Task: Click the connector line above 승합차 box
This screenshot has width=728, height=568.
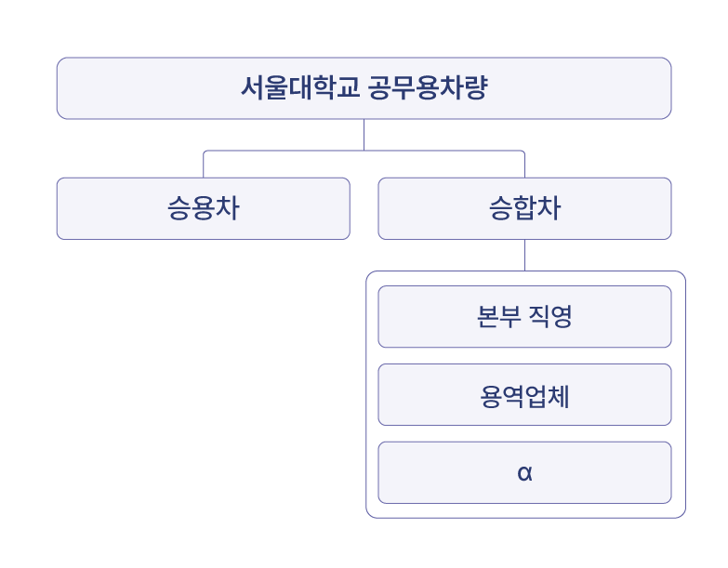Action: (524, 165)
